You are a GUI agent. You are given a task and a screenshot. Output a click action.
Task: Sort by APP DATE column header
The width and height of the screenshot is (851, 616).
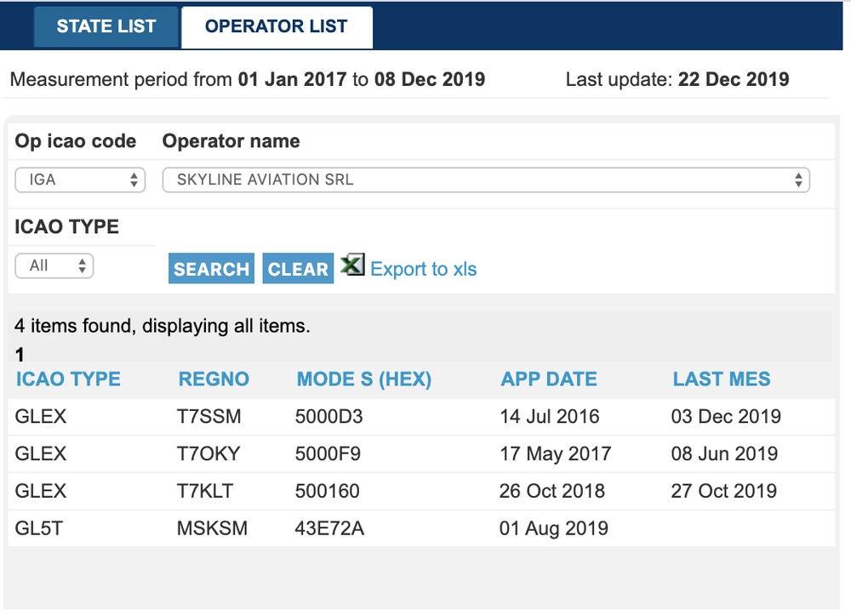click(549, 379)
